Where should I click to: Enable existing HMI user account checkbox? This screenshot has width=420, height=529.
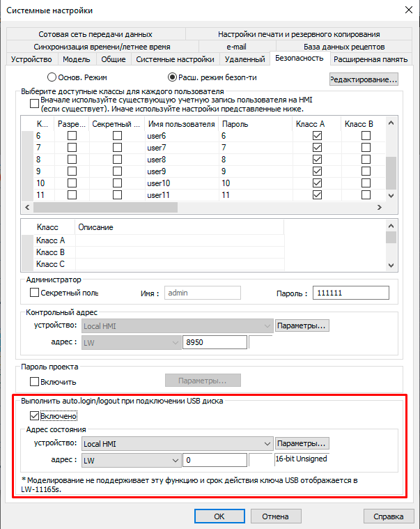coord(34,103)
